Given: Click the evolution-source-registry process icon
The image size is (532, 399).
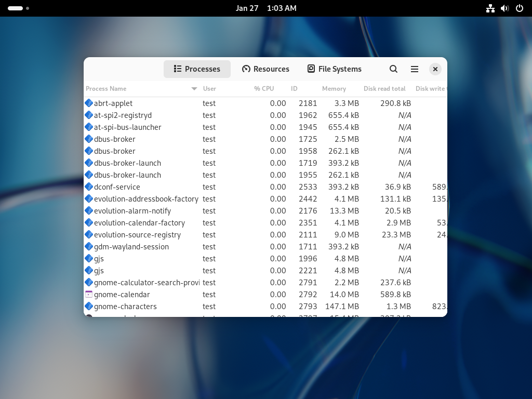Looking at the screenshot, I should pos(89,234).
